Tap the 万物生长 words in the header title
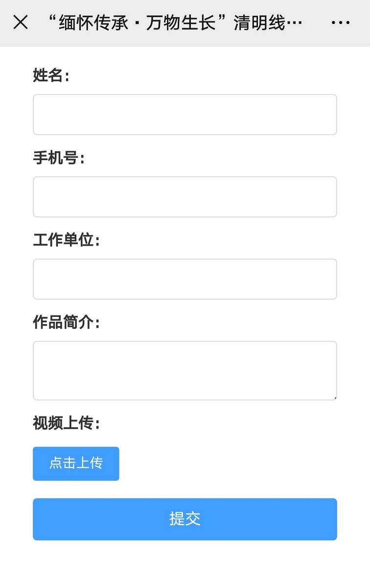This screenshot has width=370, height=588. pos(181,23)
